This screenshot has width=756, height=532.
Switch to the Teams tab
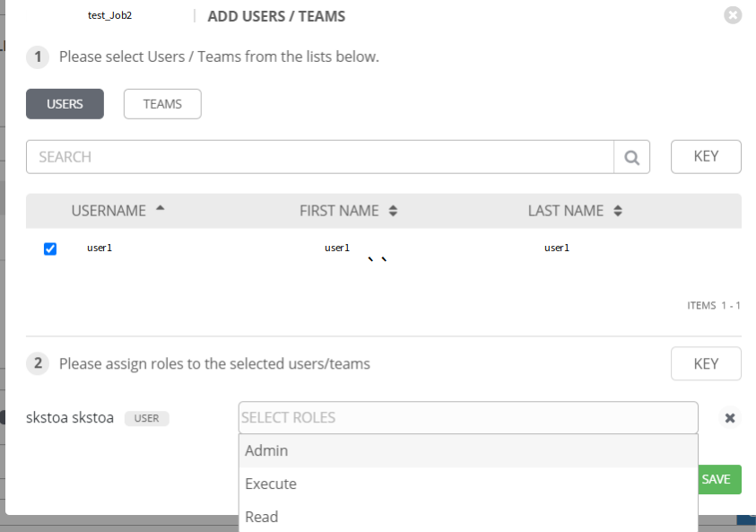point(162,104)
